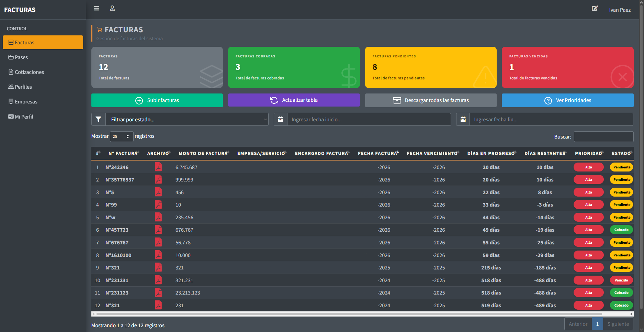
Task: Click calendar icon beside fecha fin field
Action: coord(463,119)
